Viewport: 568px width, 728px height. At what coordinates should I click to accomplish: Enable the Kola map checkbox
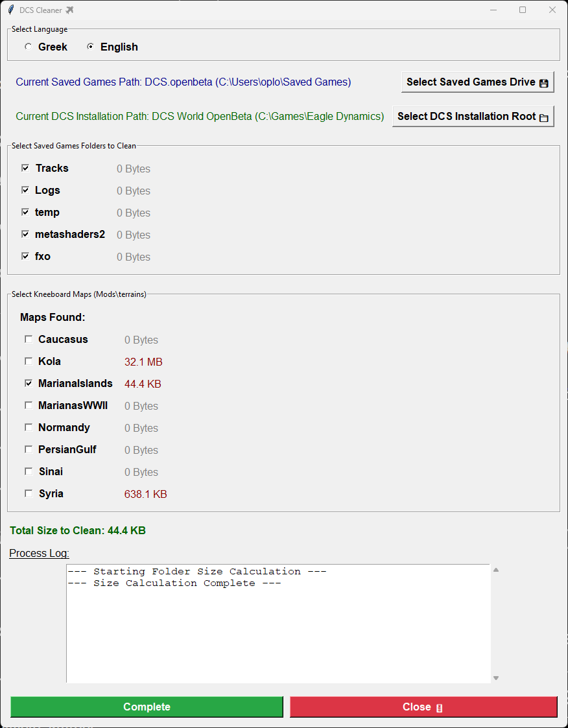pos(29,361)
